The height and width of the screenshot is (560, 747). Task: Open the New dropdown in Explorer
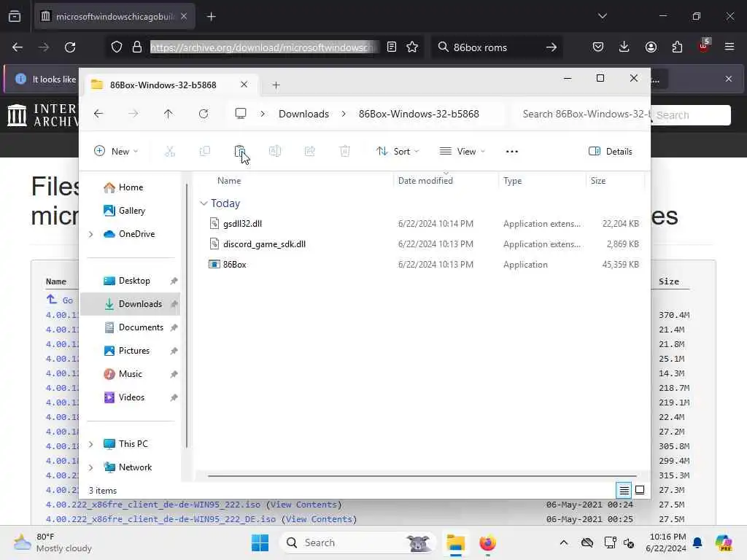coord(116,152)
